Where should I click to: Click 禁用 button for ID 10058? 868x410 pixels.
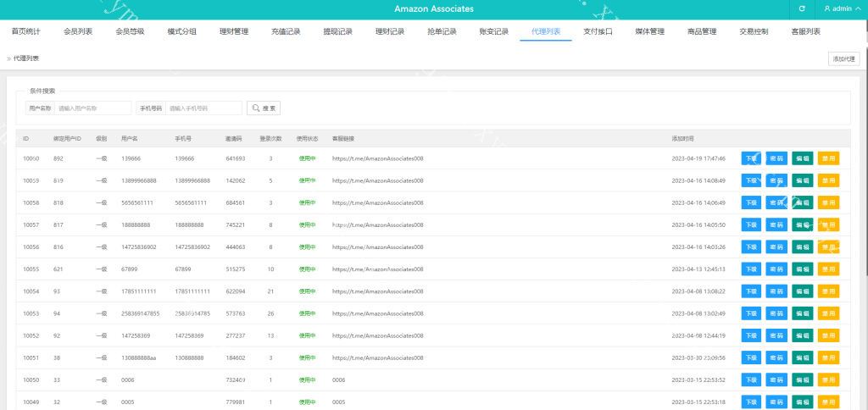coord(829,202)
